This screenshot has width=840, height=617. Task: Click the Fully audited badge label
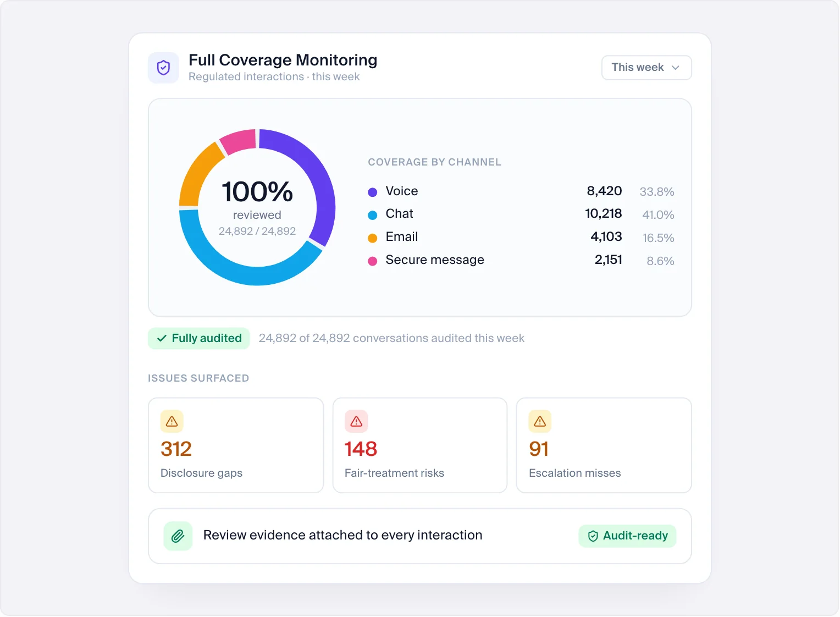point(207,339)
